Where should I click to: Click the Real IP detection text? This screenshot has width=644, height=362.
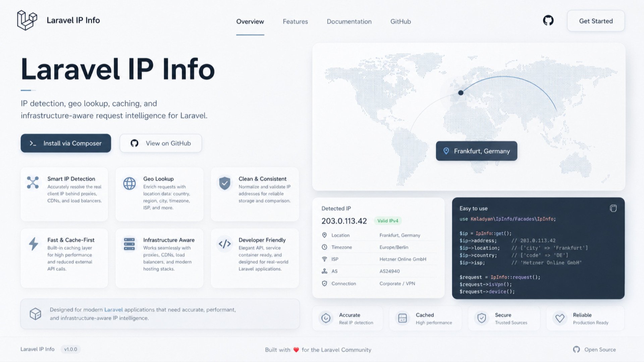pyautogui.click(x=356, y=323)
